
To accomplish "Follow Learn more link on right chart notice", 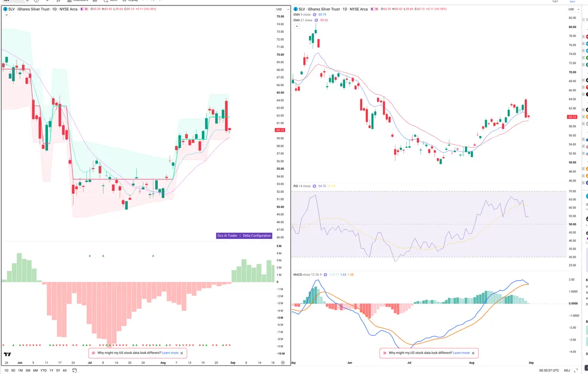I will tap(461, 352).
